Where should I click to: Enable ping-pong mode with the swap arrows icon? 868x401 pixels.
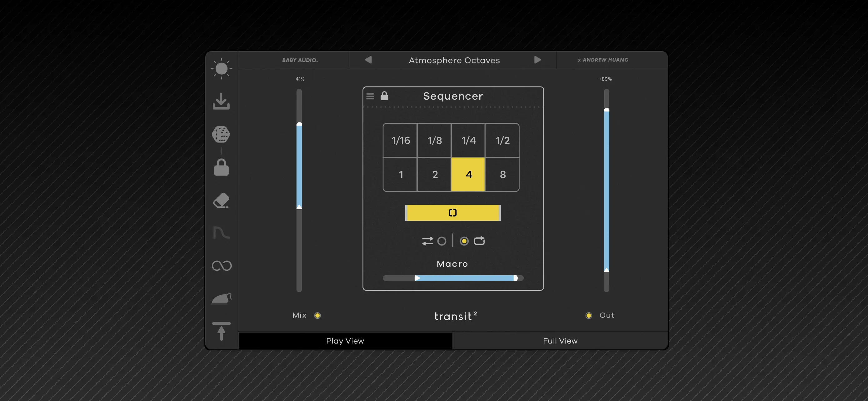click(x=428, y=241)
